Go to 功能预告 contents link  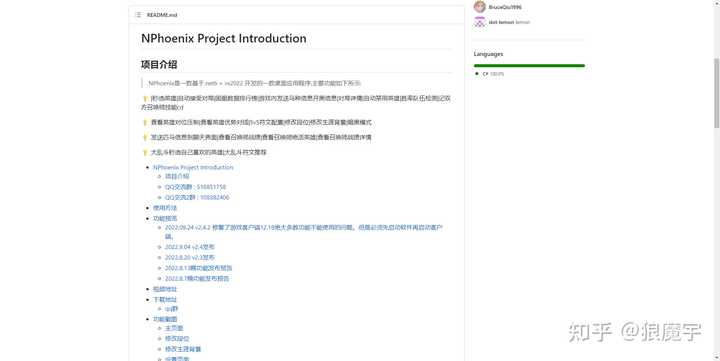tap(165, 219)
